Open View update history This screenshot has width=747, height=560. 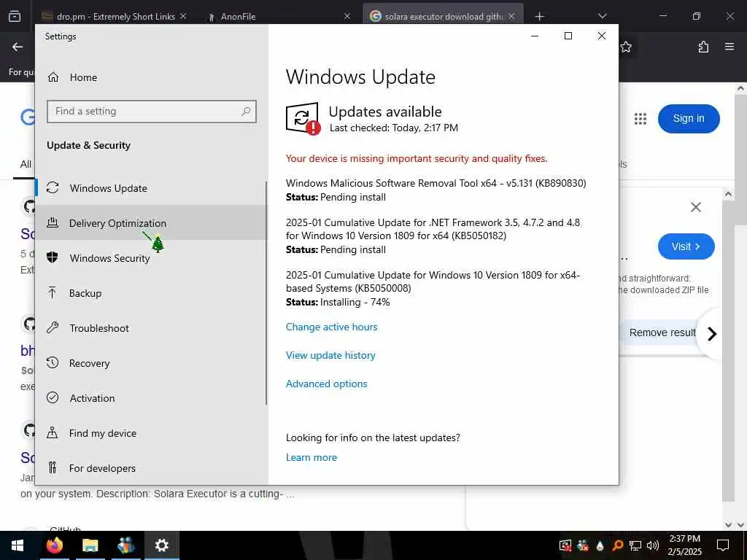[x=330, y=355]
